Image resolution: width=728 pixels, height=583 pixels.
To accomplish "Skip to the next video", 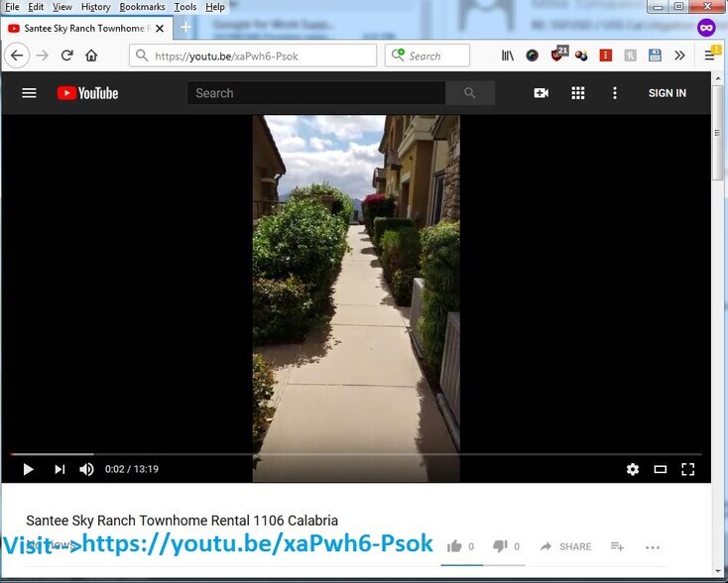I will [x=60, y=469].
